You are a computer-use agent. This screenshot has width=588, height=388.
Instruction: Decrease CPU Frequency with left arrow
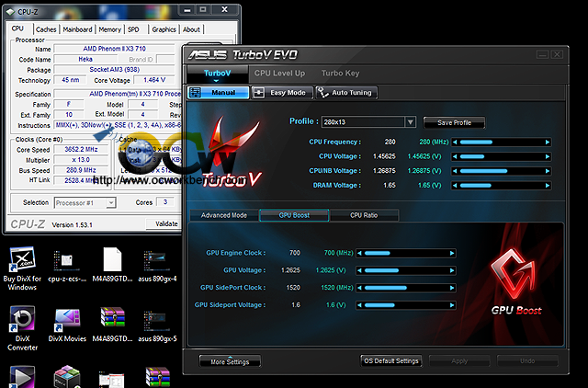coord(456,143)
